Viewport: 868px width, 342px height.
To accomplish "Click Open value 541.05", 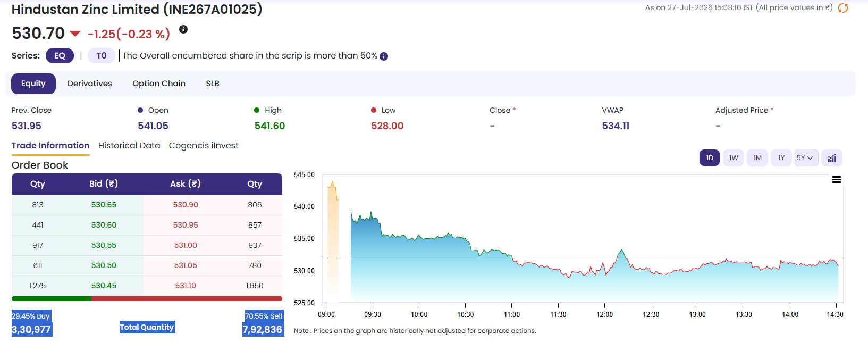I will pos(153,126).
